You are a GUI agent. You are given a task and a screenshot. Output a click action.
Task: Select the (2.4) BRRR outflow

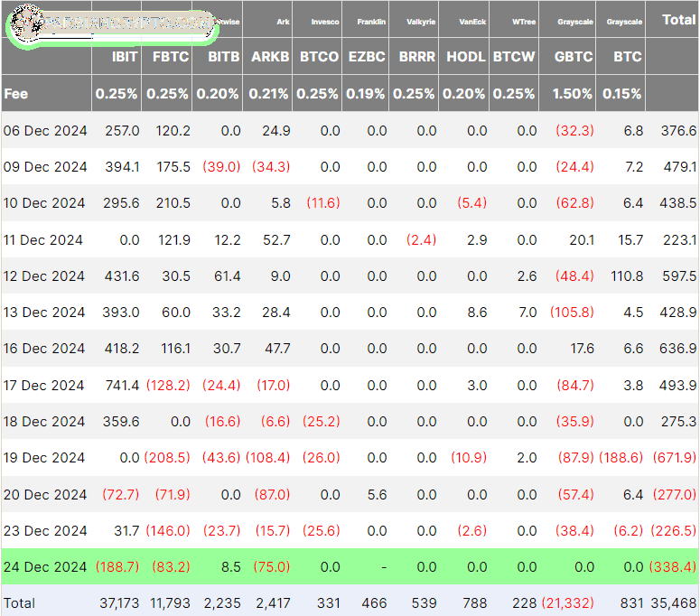click(421, 240)
